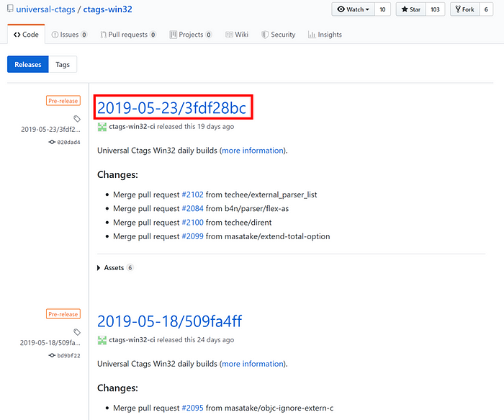The image size is (504, 420).
Task: Open release 2019-05-23/3fdf28bc title
Action: [171, 108]
